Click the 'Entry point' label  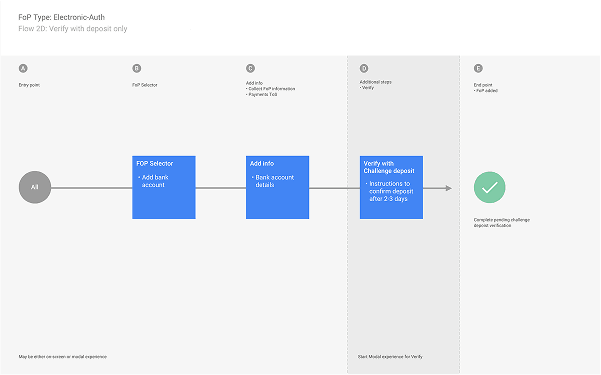coord(29,85)
